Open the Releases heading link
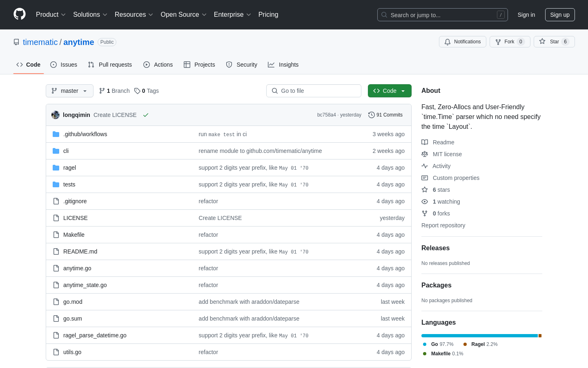 pyautogui.click(x=435, y=248)
